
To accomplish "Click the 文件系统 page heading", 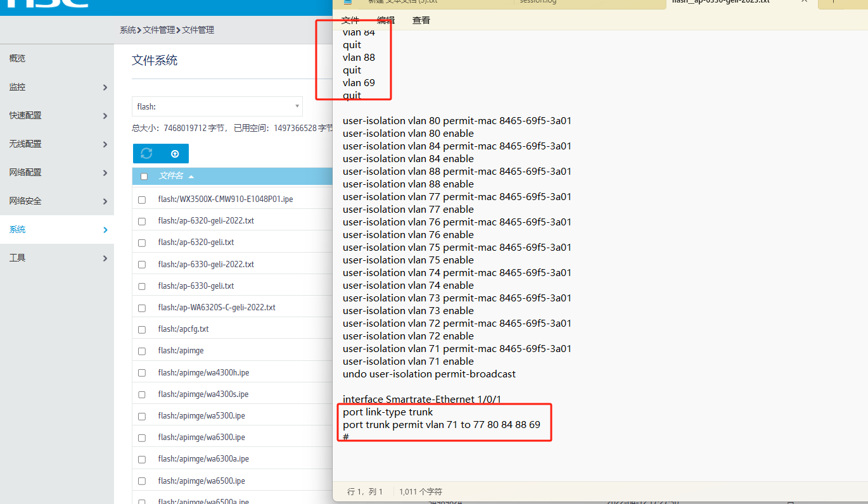I will click(x=155, y=61).
